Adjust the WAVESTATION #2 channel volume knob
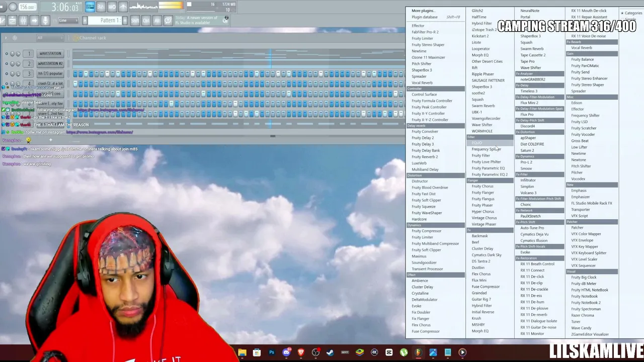The height and width of the screenshot is (362, 644). (19, 64)
